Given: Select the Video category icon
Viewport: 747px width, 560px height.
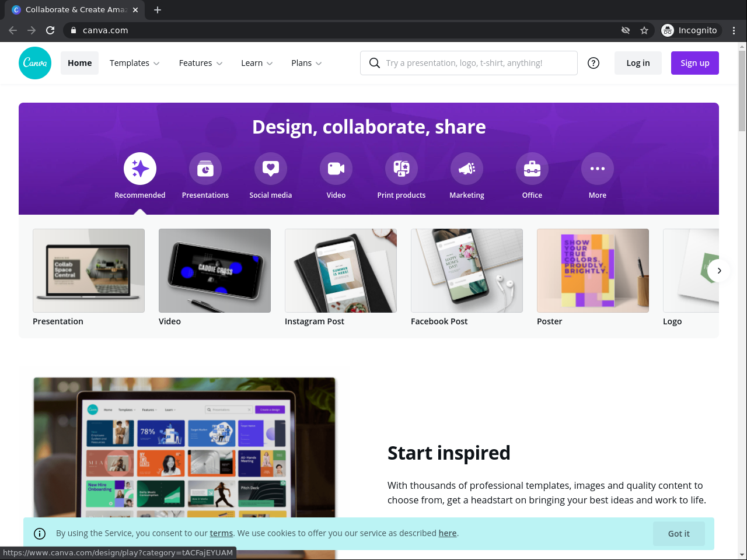Looking at the screenshot, I should (x=336, y=169).
